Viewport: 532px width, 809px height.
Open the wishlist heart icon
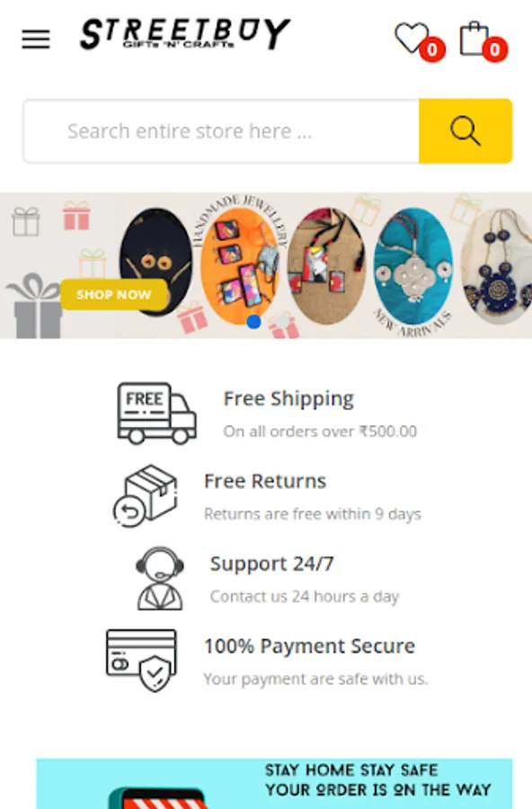(x=412, y=38)
